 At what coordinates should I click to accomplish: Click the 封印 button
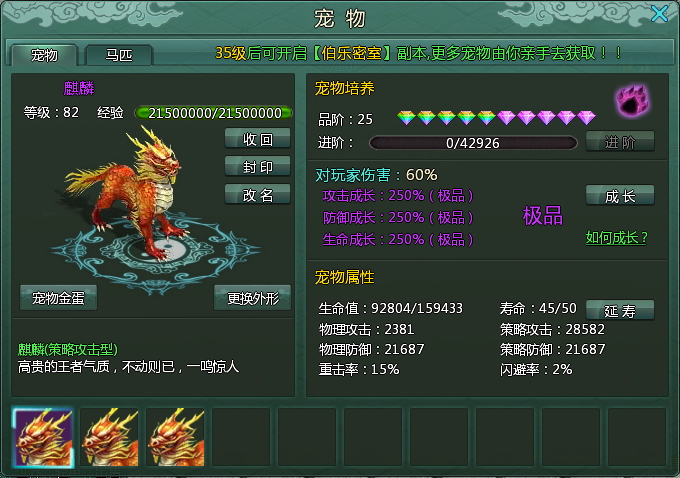click(x=258, y=167)
